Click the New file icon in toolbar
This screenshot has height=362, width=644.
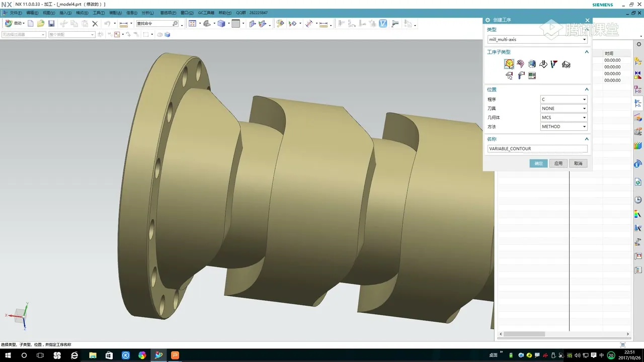point(31,24)
